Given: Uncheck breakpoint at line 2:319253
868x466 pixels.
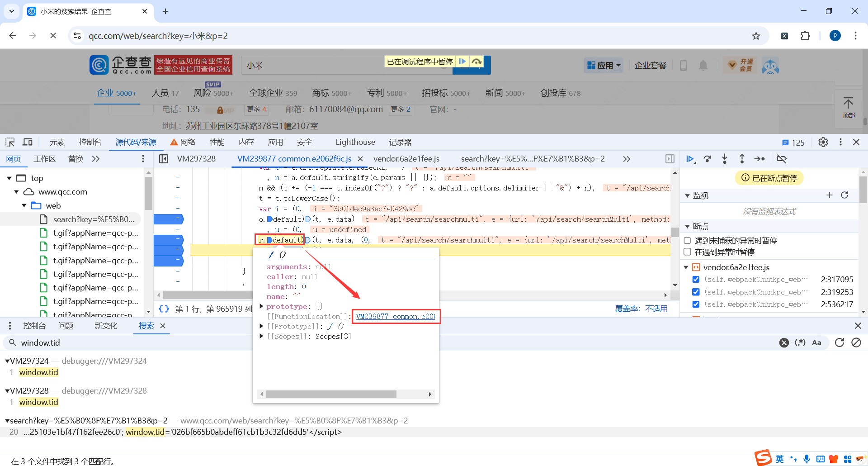Looking at the screenshot, I should click(696, 292).
